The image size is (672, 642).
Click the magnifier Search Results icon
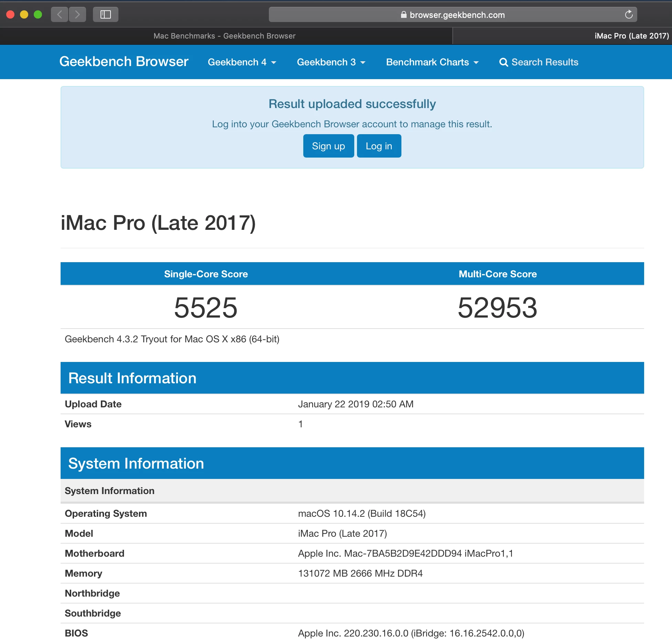503,62
